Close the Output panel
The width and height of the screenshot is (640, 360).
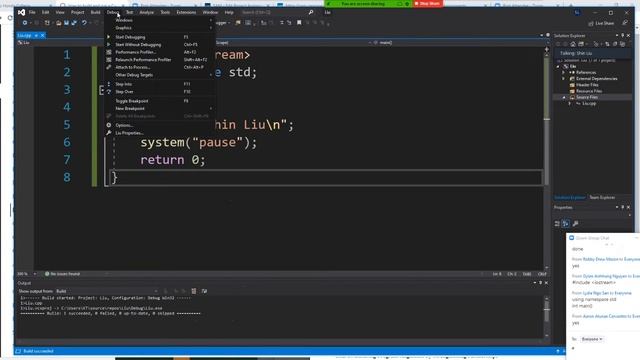pos(547,283)
